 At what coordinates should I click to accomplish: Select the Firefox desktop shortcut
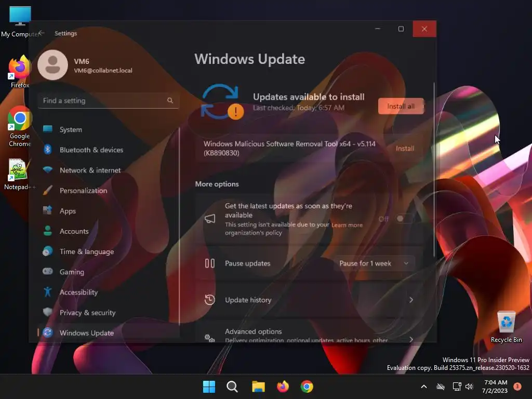pos(20,72)
